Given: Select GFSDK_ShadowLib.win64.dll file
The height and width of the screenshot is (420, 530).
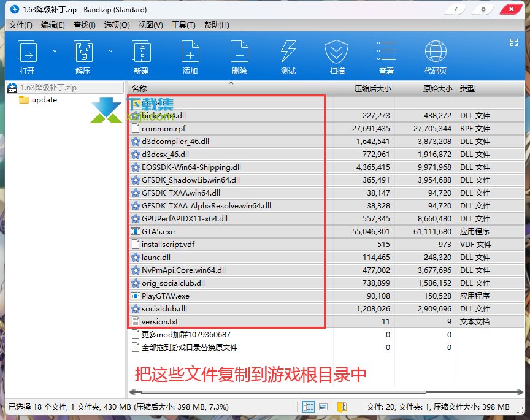Looking at the screenshot, I should coord(326,180).
